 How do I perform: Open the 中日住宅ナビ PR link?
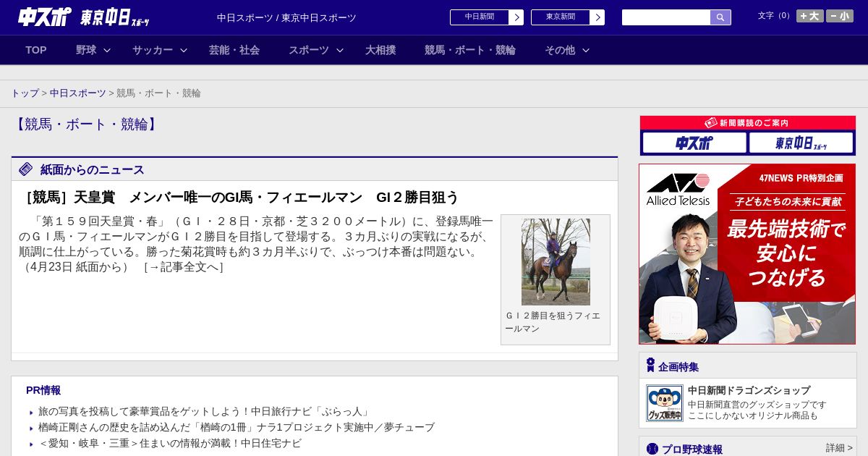pyautogui.click(x=170, y=443)
